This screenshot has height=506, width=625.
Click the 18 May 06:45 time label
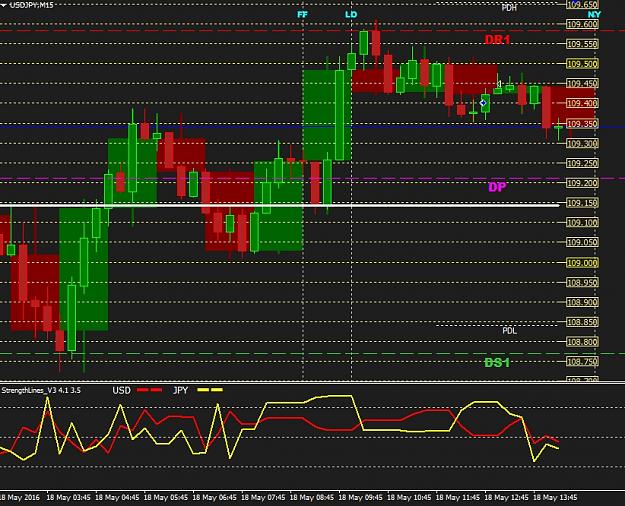tap(214, 498)
